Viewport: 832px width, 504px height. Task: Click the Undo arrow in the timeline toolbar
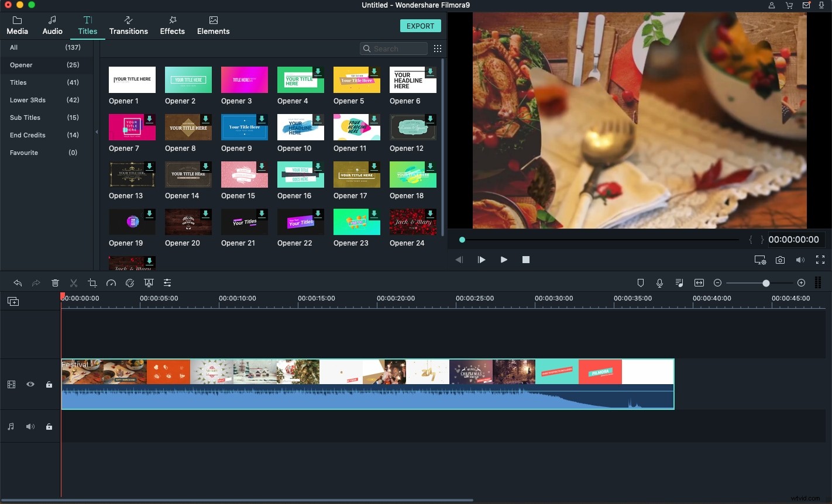(x=18, y=282)
